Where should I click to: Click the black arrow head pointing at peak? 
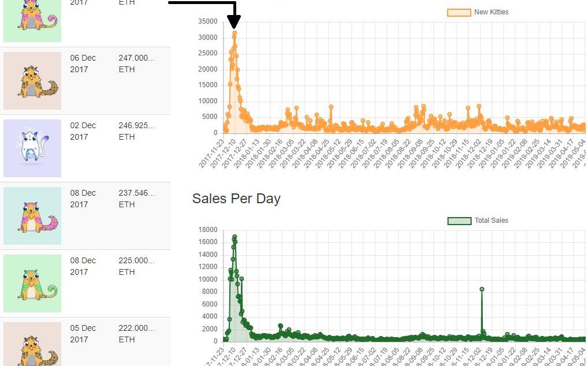234,22
